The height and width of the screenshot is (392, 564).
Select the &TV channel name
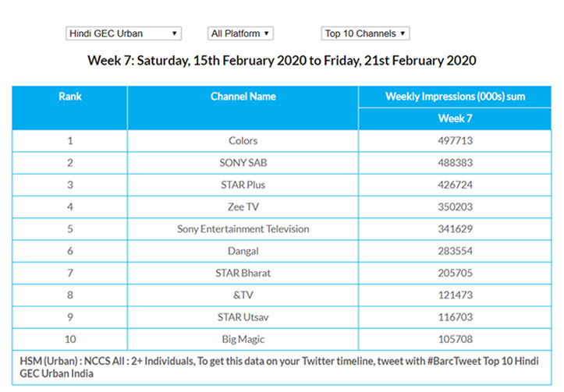pyautogui.click(x=243, y=295)
